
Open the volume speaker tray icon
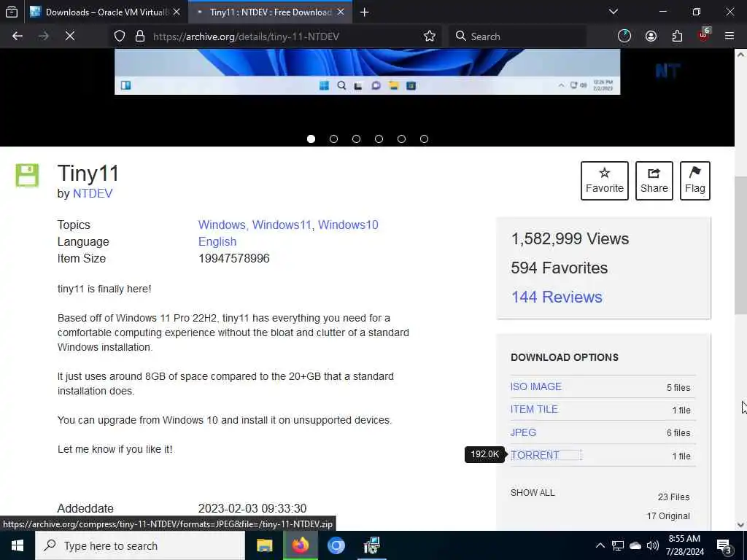point(653,545)
